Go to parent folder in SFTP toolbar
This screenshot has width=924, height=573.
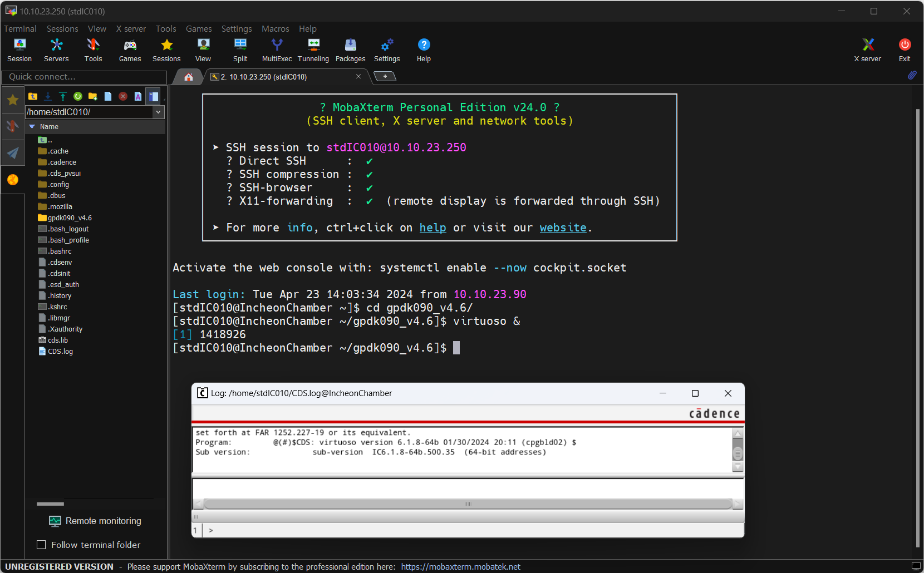33,96
